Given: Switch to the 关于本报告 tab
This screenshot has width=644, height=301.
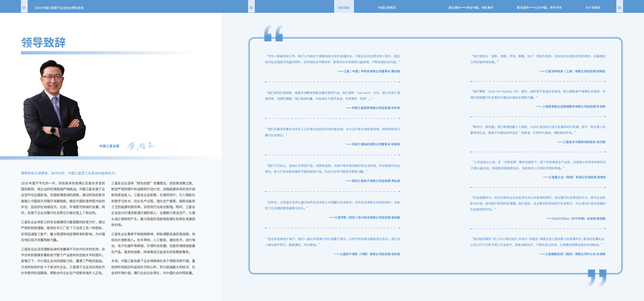Looking at the screenshot, I should [x=593, y=8].
